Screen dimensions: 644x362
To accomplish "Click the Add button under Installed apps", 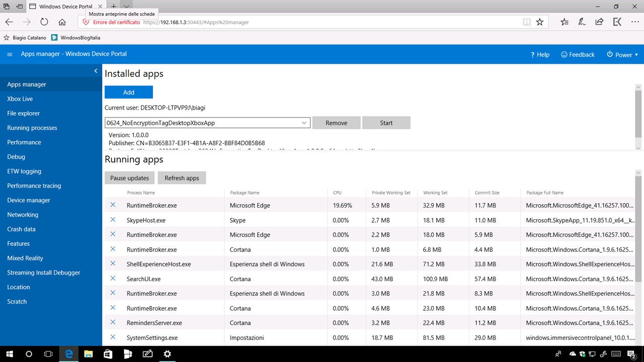I will [x=129, y=92].
